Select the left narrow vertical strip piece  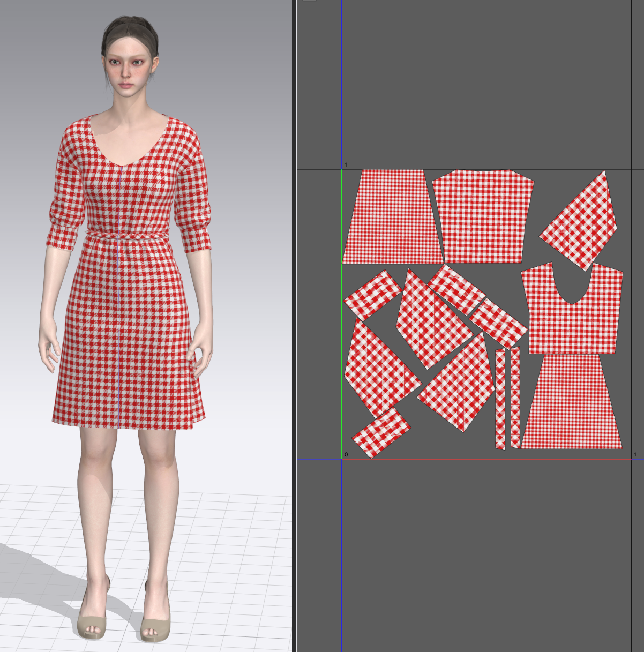500,399
